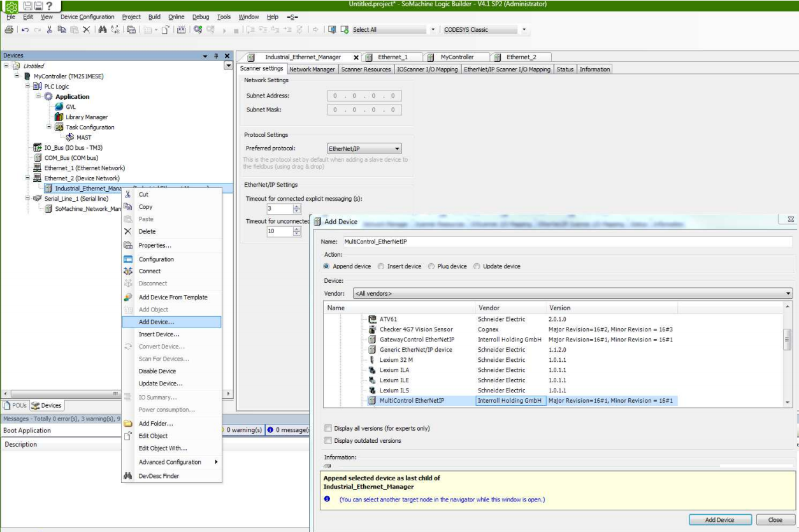Image resolution: width=799 pixels, height=532 pixels.
Task: Choose Insert Device... in context menu
Action: pos(171,334)
